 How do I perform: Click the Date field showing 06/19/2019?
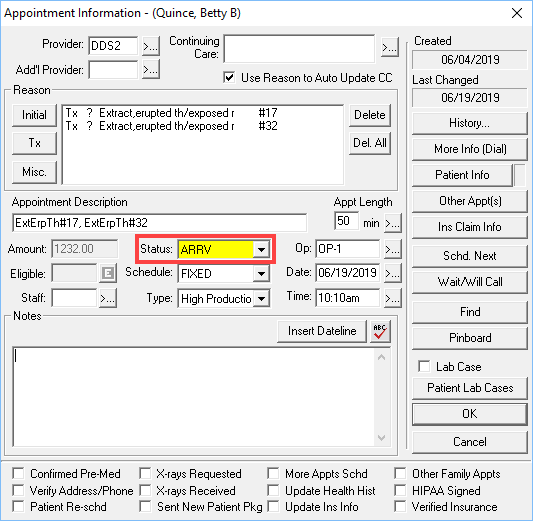click(x=347, y=273)
